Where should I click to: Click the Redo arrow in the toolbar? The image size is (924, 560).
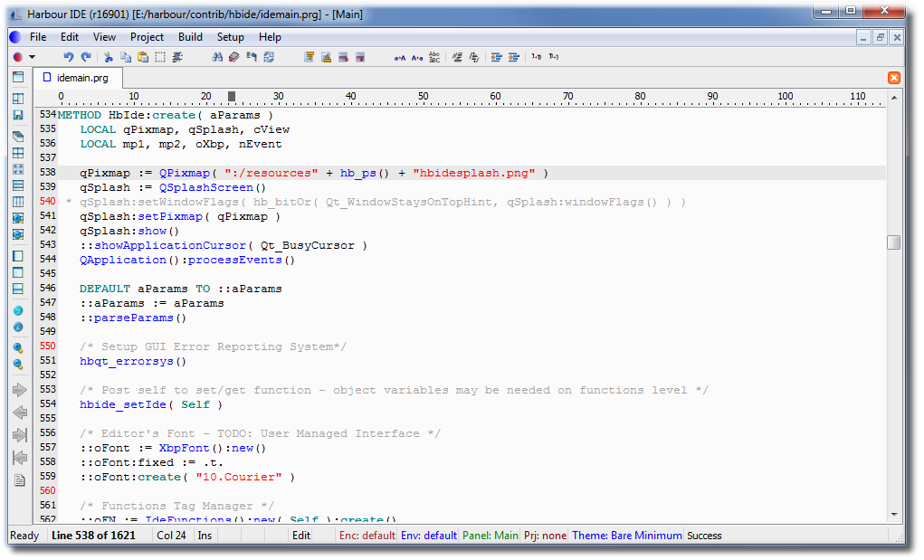[86, 57]
